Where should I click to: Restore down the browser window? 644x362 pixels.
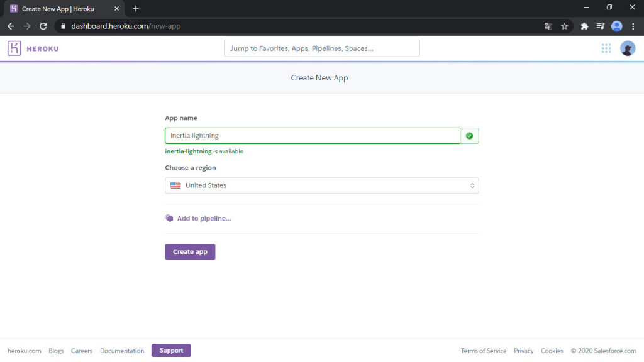pyautogui.click(x=609, y=8)
